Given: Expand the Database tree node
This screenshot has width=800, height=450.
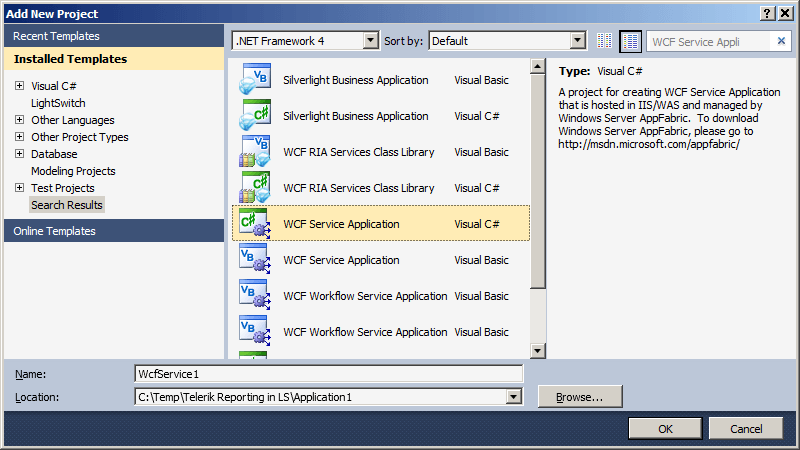Looking at the screenshot, I should [19, 154].
